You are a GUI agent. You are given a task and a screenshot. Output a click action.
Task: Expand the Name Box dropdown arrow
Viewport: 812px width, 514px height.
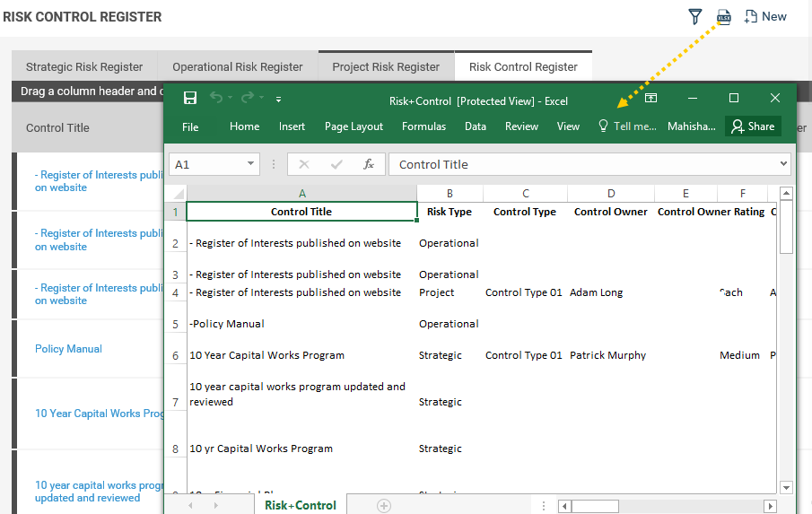pyautogui.click(x=250, y=163)
